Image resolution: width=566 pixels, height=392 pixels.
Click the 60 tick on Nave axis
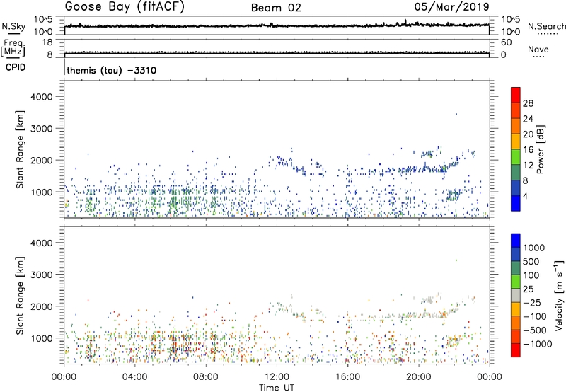point(506,42)
